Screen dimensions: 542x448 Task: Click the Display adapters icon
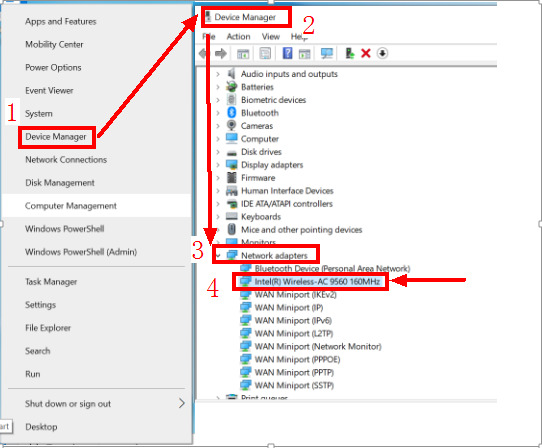point(231,165)
